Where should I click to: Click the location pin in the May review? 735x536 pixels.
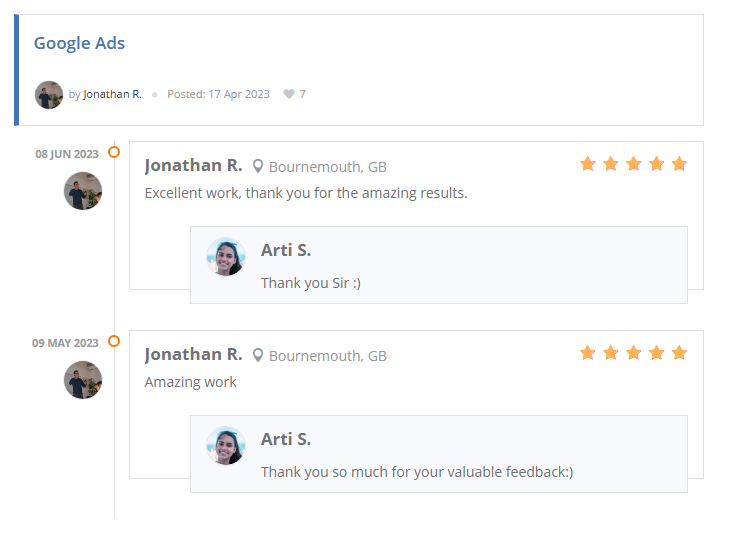(x=258, y=355)
